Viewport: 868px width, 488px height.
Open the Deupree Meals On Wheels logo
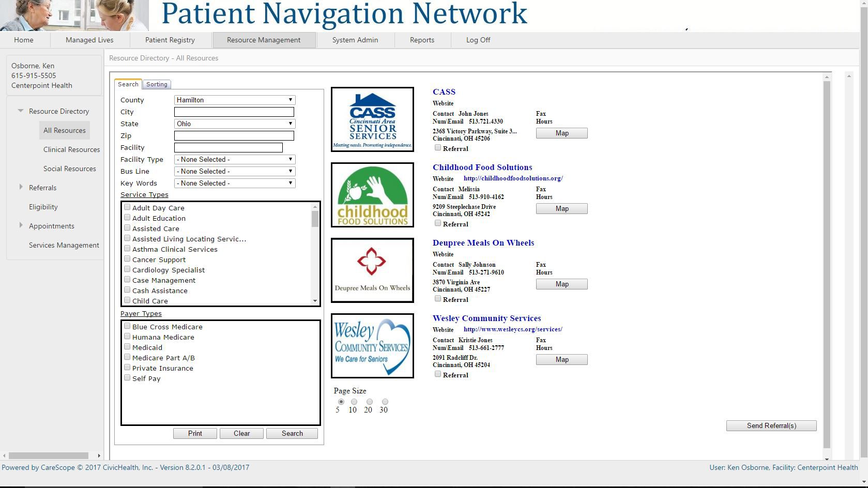(372, 270)
